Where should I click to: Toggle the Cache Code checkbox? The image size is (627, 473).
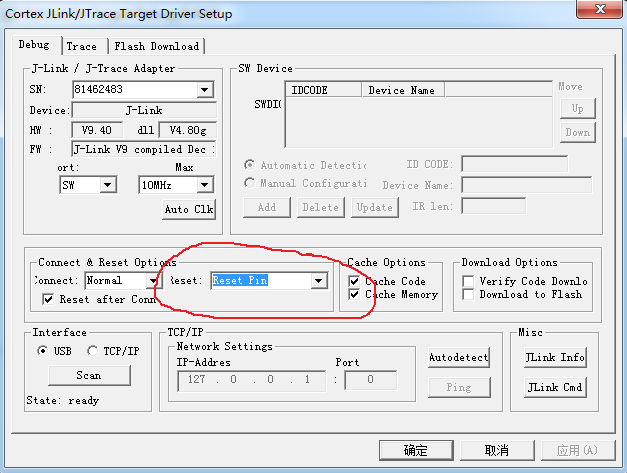tap(354, 281)
